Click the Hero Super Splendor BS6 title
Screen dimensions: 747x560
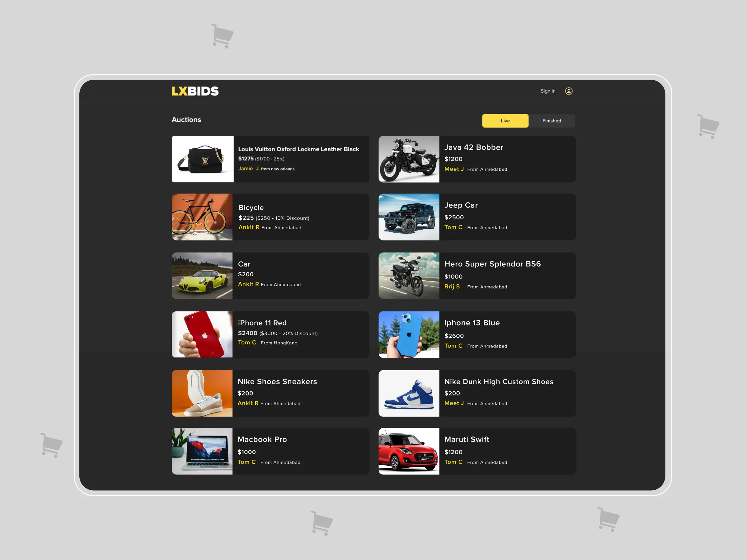click(x=492, y=264)
